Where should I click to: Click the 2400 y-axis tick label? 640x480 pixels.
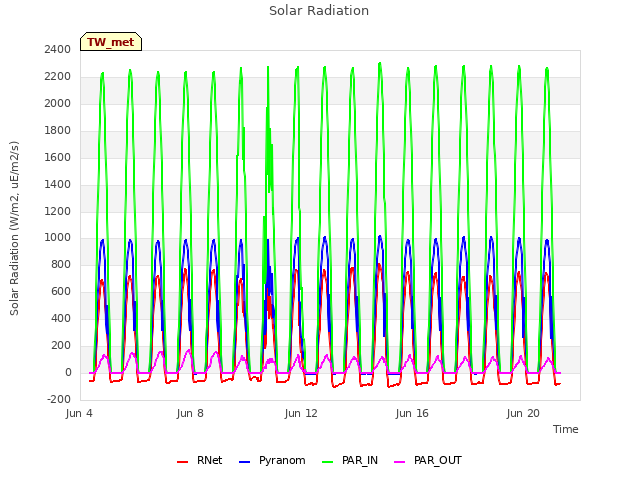coord(58,50)
